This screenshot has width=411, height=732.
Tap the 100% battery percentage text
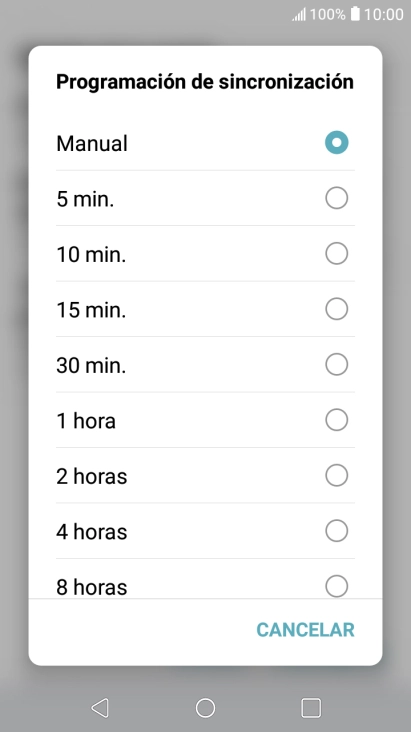tap(327, 14)
